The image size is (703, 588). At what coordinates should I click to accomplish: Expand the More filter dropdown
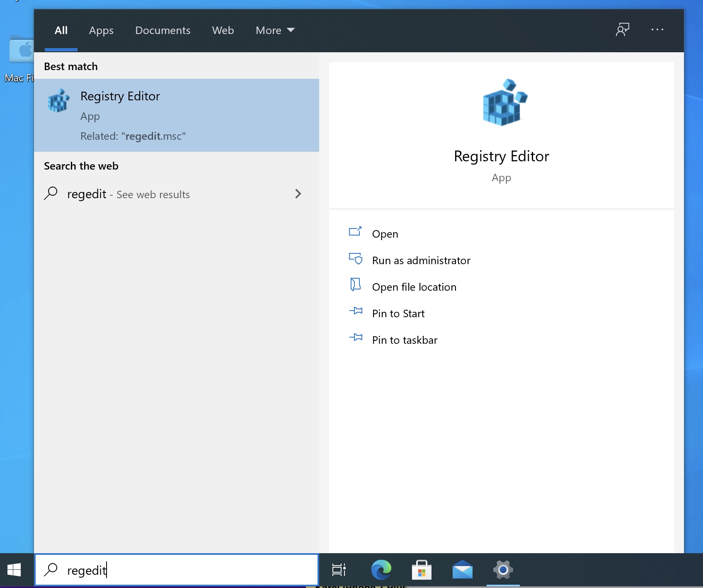point(275,30)
